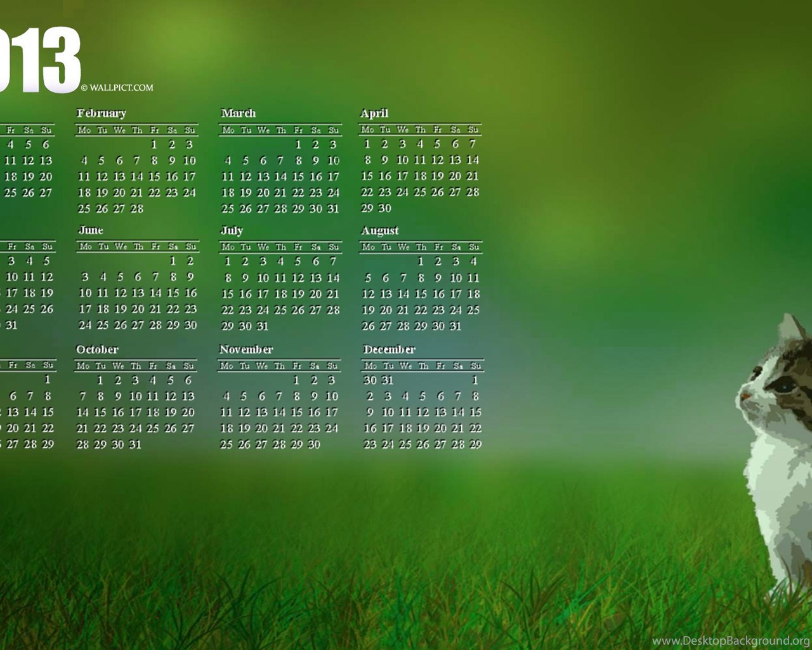
Task: Click the October month heading
Action: click(97, 350)
